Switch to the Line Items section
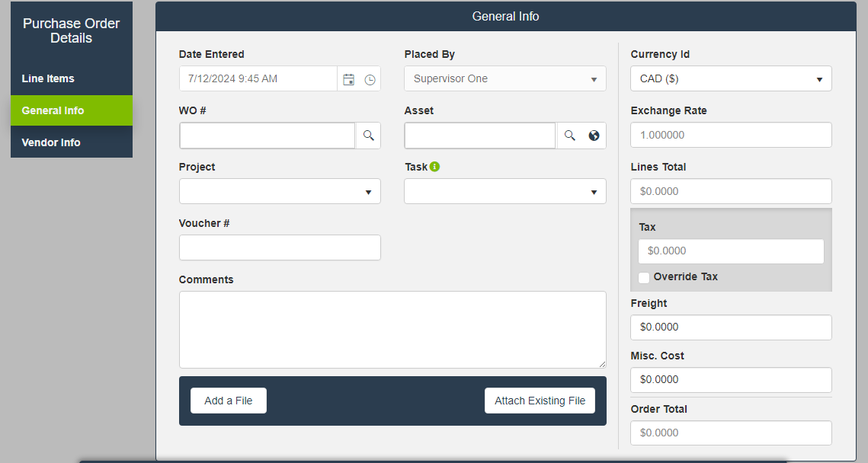This screenshot has height=463, width=868. 48,78
